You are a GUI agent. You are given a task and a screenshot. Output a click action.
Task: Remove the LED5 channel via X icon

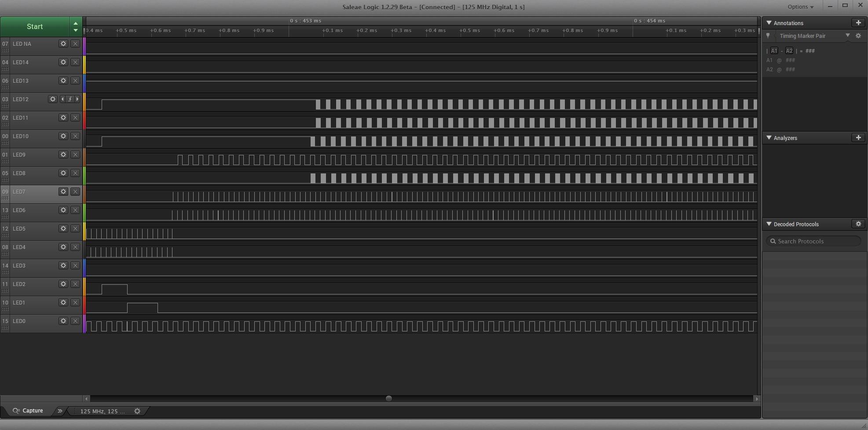75,229
